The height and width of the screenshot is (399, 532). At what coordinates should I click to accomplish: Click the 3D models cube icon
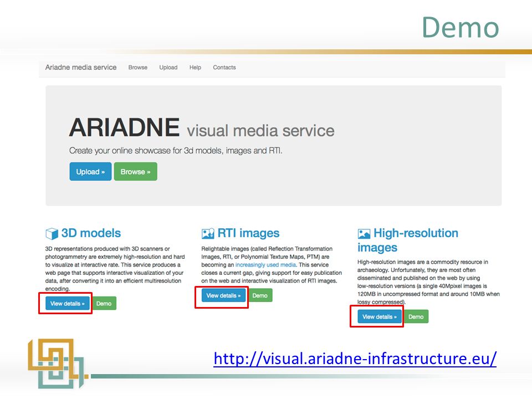tap(52, 233)
